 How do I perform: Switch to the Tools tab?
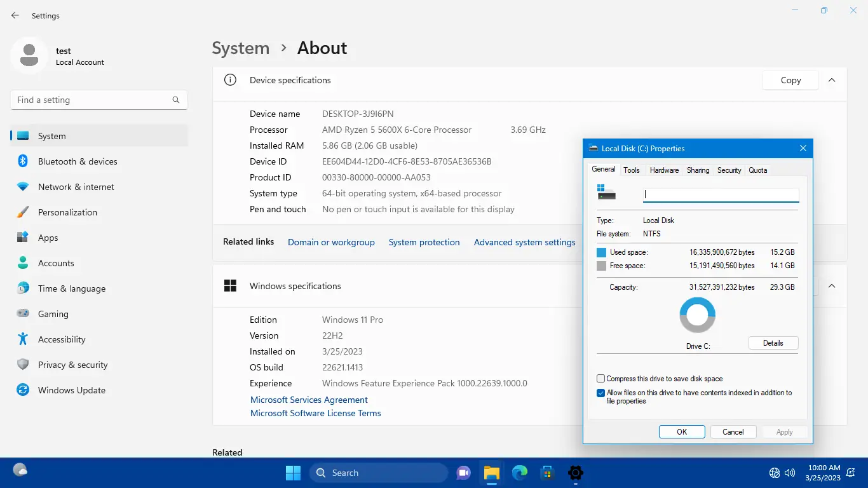(632, 170)
